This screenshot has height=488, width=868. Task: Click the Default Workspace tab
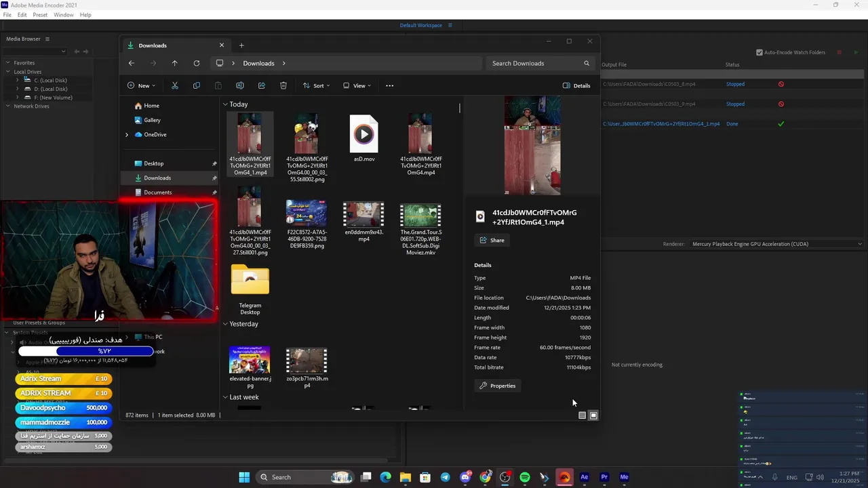(420, 26)
